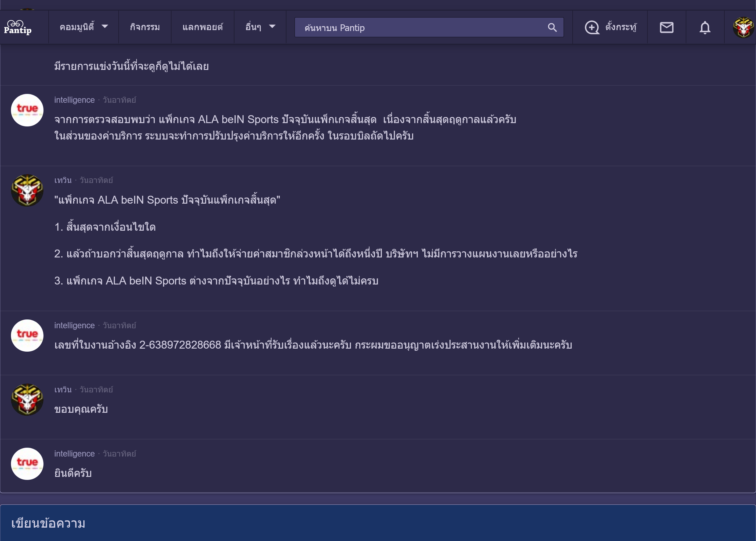Image resolution: width=756 pixels, height=541 pixels.
Task: Click text 'ยินดีครับ'
Action: click(x=73, y=473)
